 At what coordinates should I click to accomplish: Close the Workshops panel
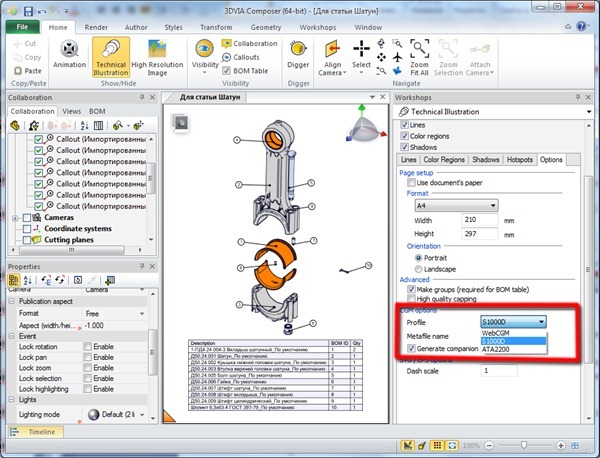[x=589, y=98]
